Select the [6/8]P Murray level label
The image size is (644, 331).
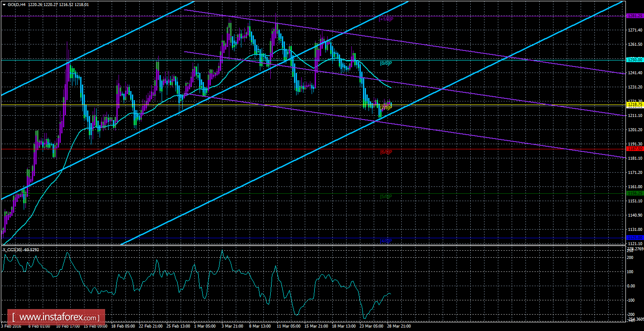[386, 152]
